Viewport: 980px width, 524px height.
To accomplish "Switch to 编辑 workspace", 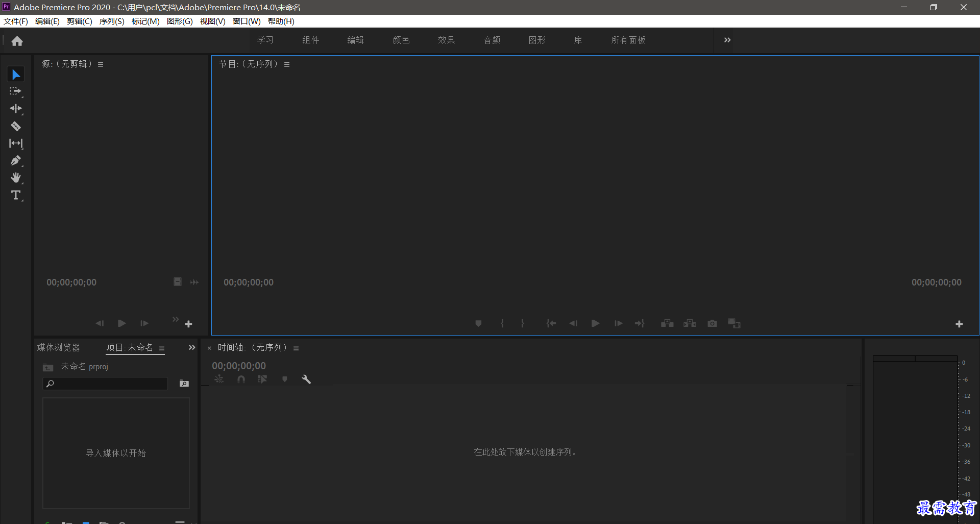I will coord(356,40).
